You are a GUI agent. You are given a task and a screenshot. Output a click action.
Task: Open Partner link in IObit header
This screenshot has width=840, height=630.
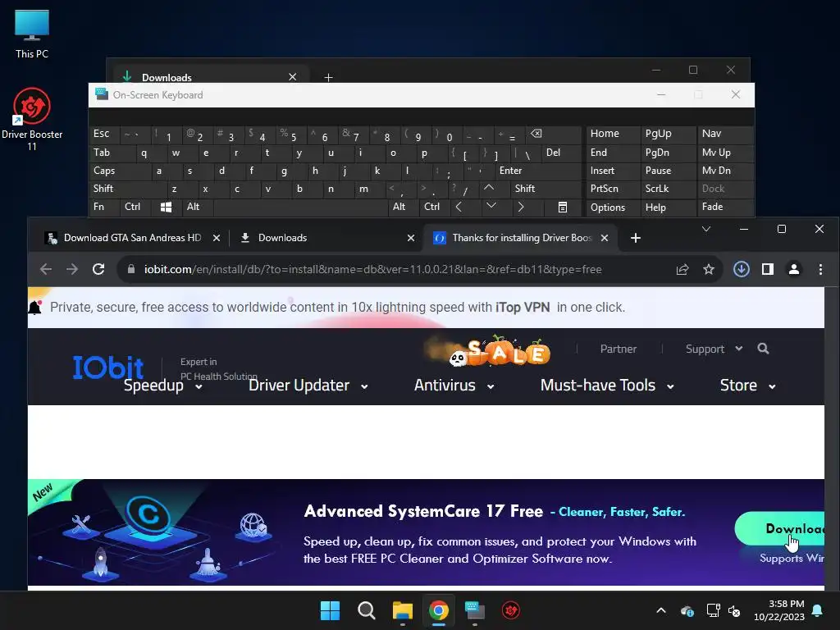click(619, 349)
